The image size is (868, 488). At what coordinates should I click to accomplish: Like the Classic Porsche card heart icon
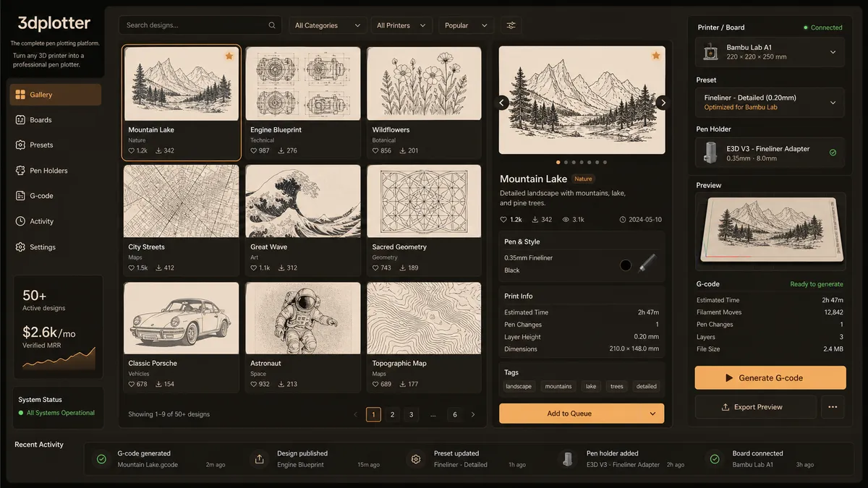(x=132, y=384)
